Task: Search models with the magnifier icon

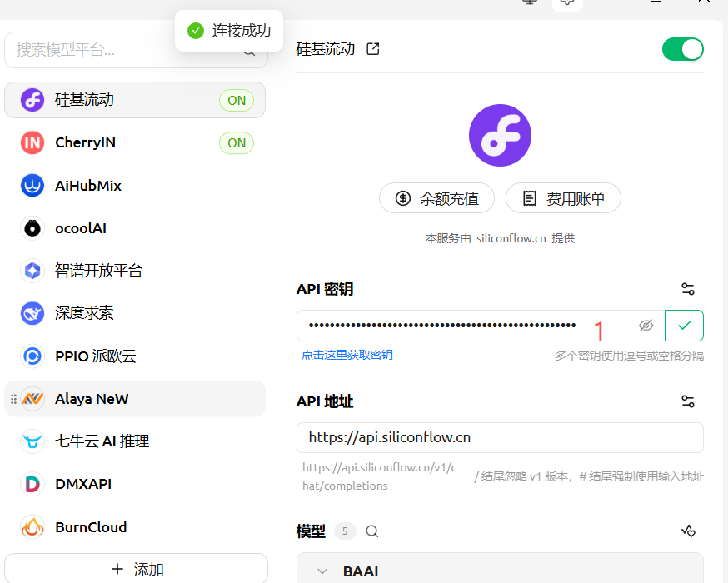Action: coord(371,531)
